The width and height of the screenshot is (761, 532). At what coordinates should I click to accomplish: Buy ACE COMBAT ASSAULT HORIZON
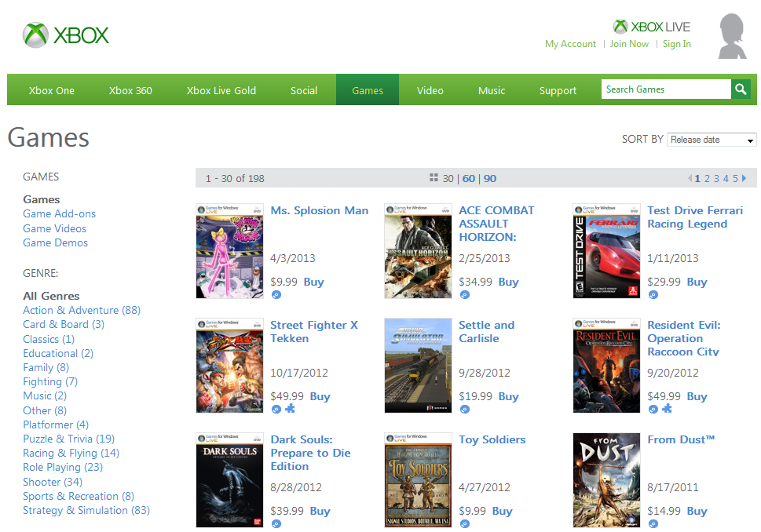coord(509,282)
